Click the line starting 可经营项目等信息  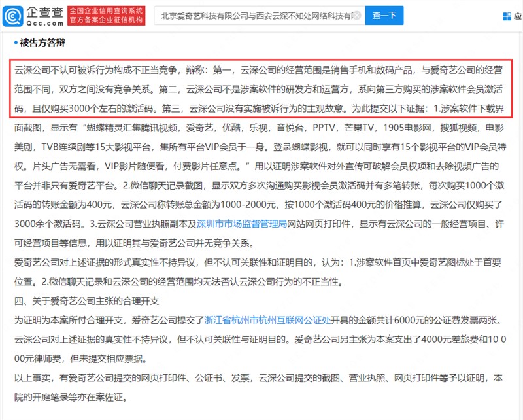[134, 243]
